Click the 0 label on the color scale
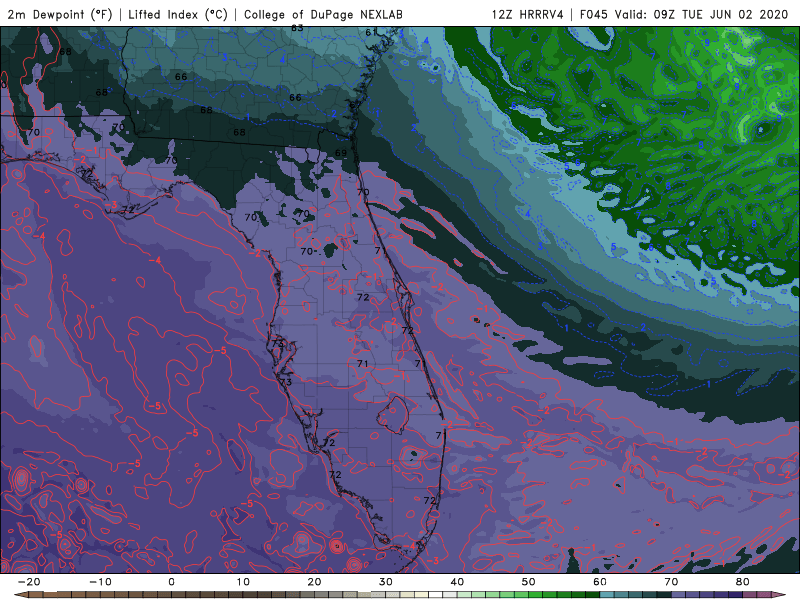Screen dimensions: 800x600 click(171, 582)
